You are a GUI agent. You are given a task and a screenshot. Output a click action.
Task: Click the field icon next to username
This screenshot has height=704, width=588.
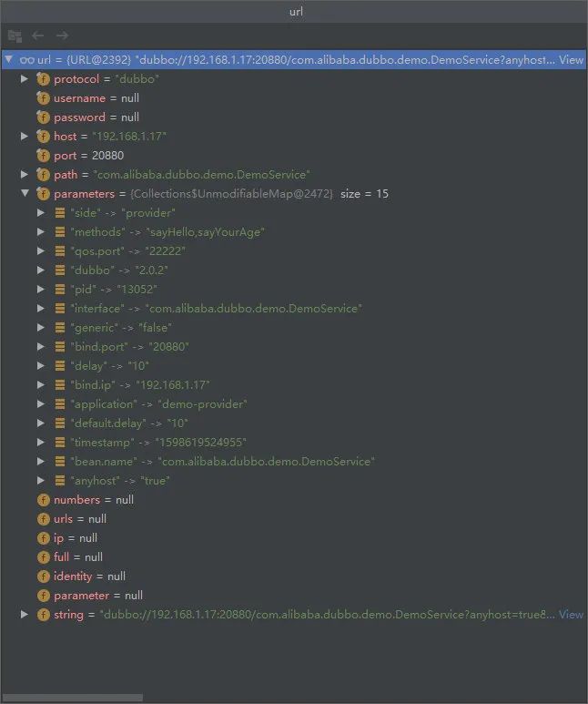[x=43, y=98]
